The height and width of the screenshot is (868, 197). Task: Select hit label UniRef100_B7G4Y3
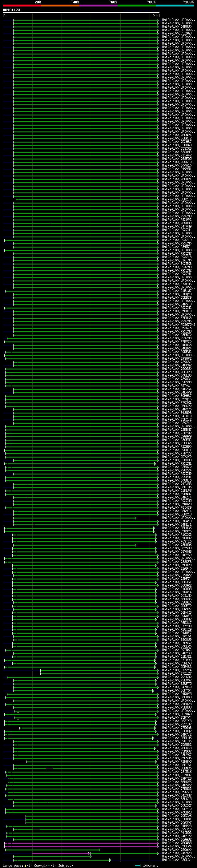[177, 521]
